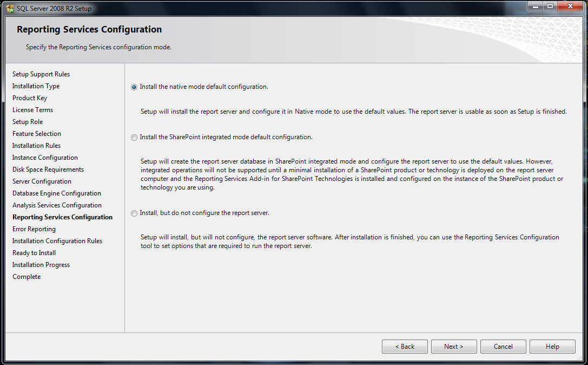Click Feature Selection step in sidebar
The image size is (588, 365).
(x=36, y=134)
